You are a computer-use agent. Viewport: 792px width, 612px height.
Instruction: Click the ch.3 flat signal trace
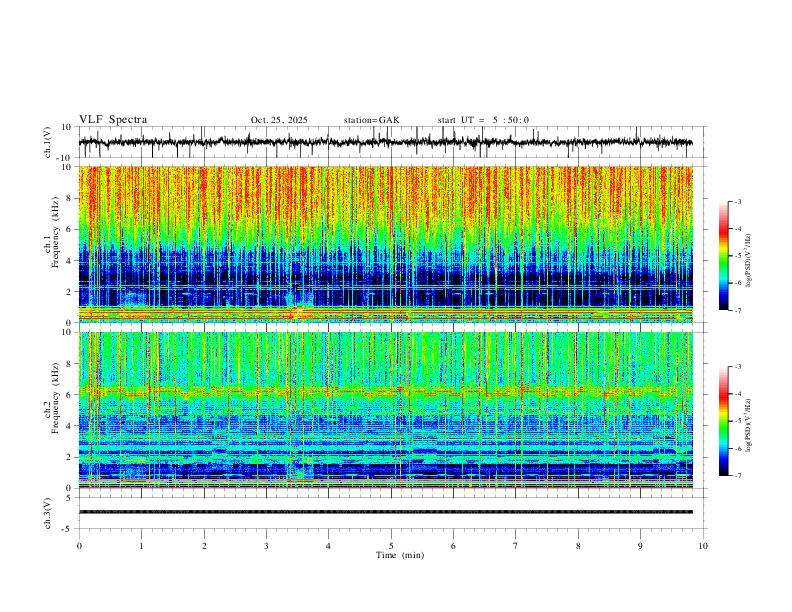click(x=386, y=512)
